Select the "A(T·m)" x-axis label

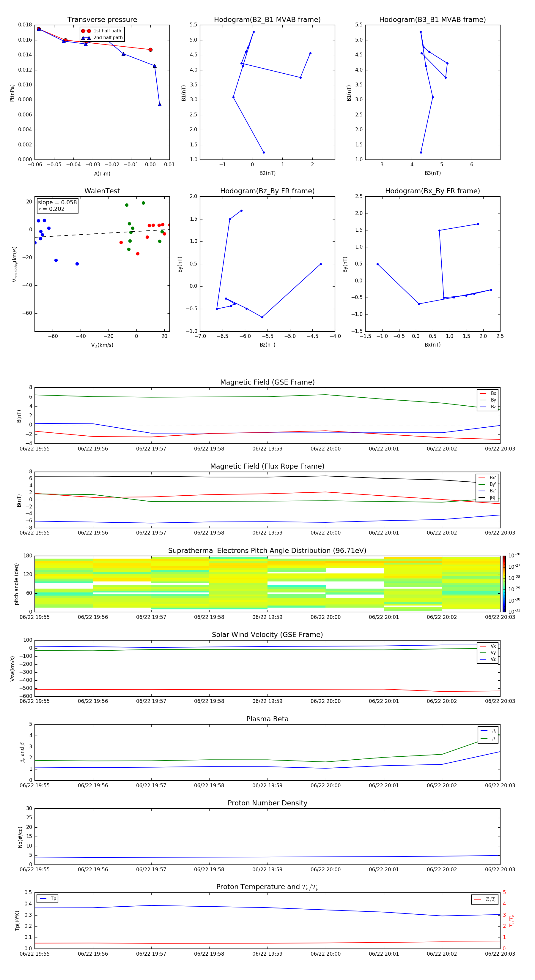pyautogui.click(x=102, y=174)
